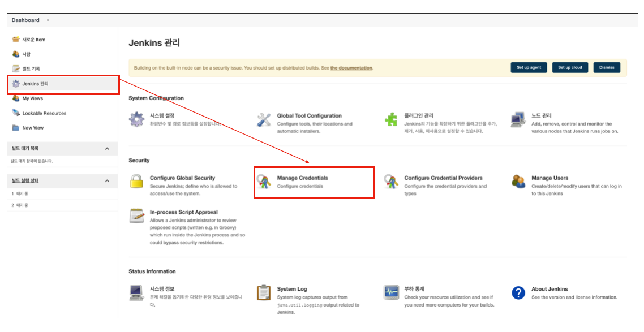Open the 빌드 기록 sidebar entry
Screen dimensions: 644x332
[31, 69]
